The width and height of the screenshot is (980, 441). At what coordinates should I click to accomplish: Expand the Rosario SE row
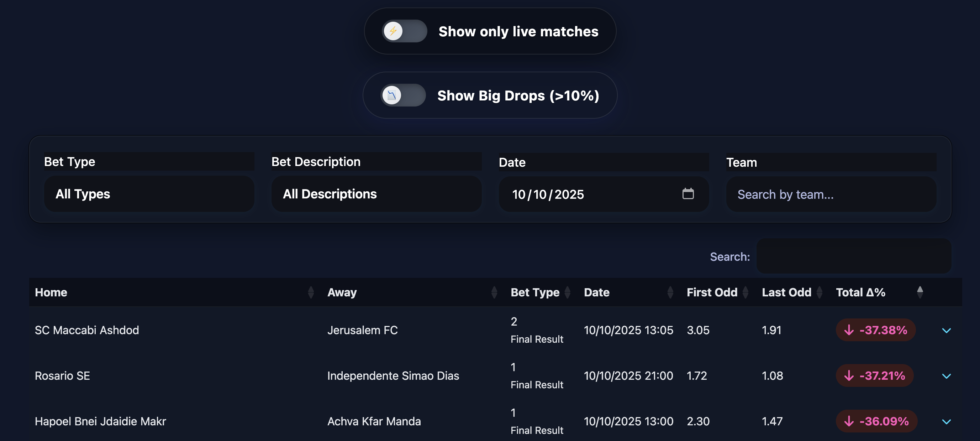coord(947,376)
